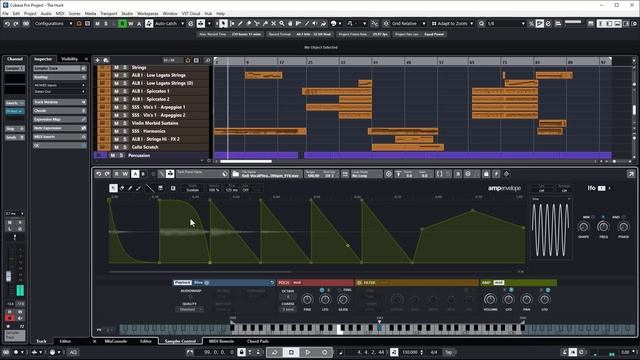Undo in Sampler Control toolbar
This screenshot has width=640, height=360.
tap(98, 174)
